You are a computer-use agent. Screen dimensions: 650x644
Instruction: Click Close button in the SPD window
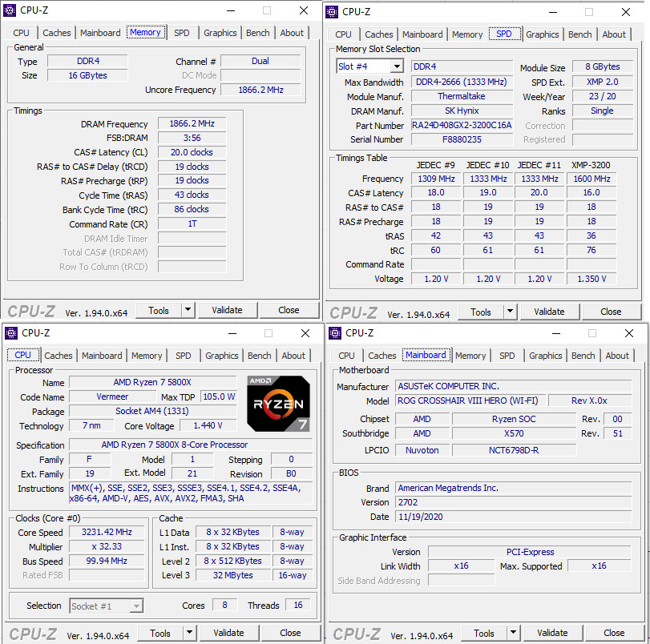[x=611, y=312]
